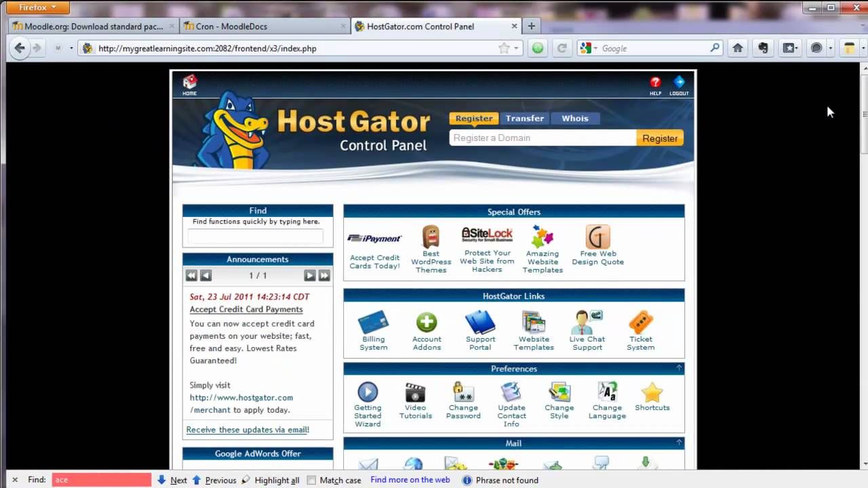
Task: Switch to the Moodle.org download tab
Action: click(94, 26)
